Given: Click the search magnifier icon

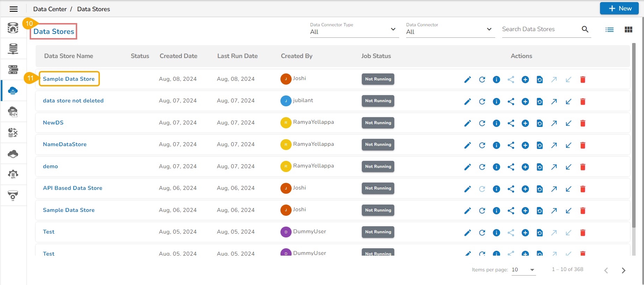Looking at the screenshot, I should point(585,29).
